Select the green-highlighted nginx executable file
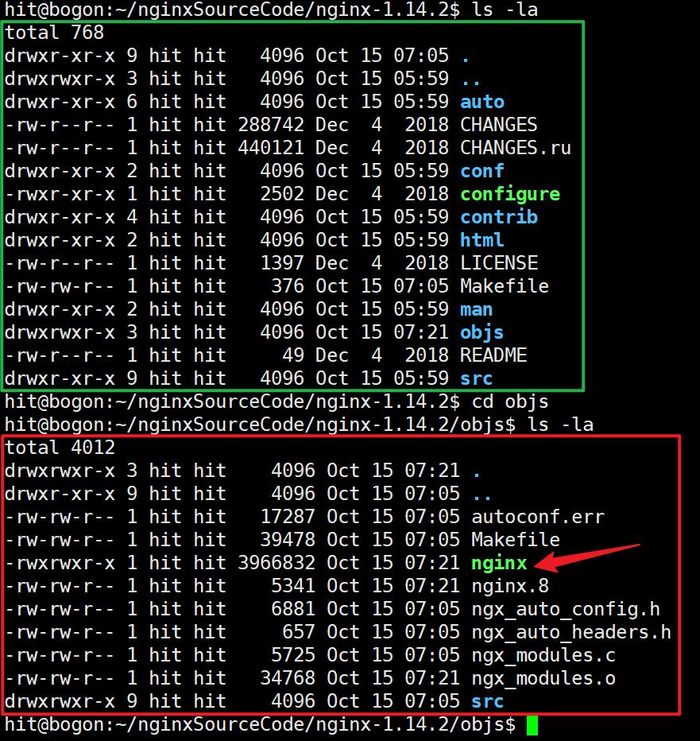Screen dimensions: 700x741 498,562
